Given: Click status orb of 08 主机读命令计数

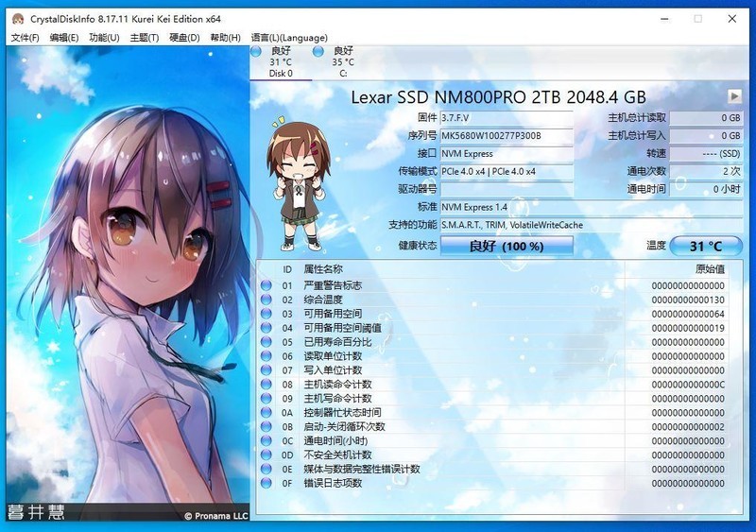Looking at the screenshot, I should pyautogui.click(x=266, y=385).
